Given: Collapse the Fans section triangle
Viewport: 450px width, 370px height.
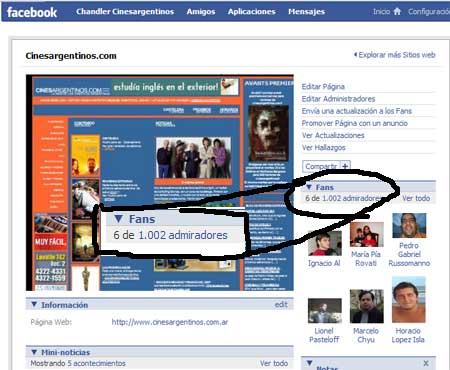Looking at the screenshot, I should coord(309,187).
